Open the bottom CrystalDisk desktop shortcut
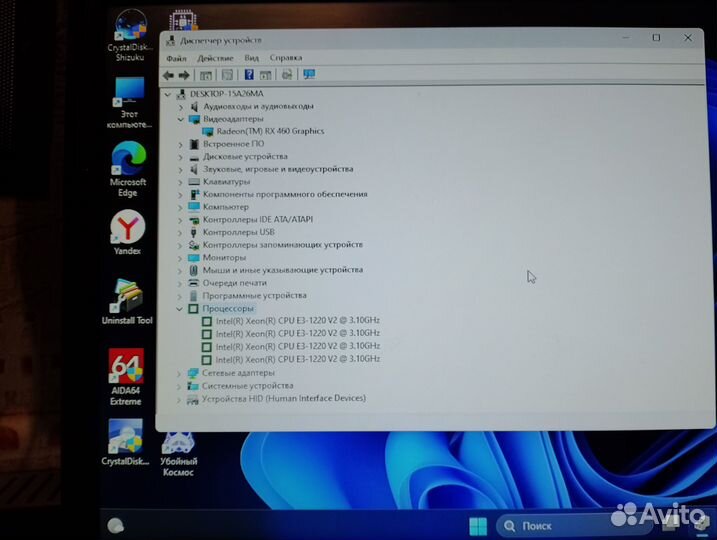Viewport: 717px width, 540px height. click(x=125, y=442)
